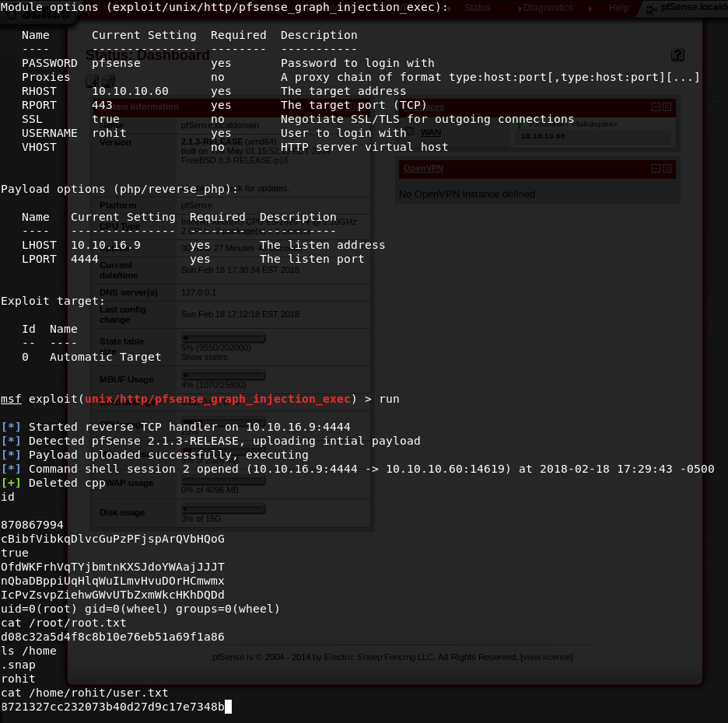Click the PASSWORD option row name
The height and width of the screenshot is (723, 728).
coord(49,63)
